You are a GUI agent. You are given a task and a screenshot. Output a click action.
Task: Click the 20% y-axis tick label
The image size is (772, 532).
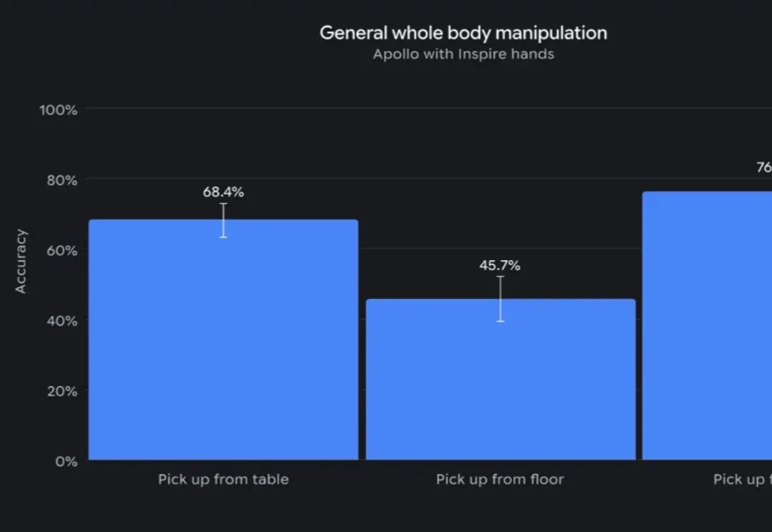point(62,392)
